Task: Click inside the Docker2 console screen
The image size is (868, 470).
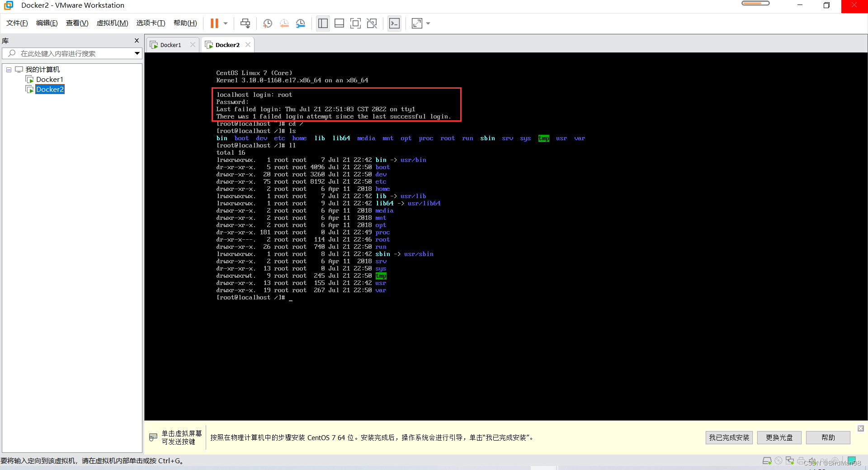Action: pos(505,236)
